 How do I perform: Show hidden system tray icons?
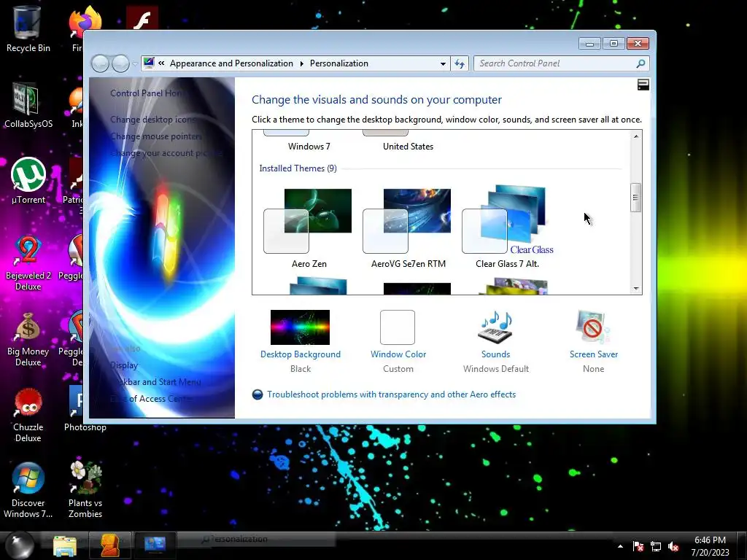[x=620, y=546]
